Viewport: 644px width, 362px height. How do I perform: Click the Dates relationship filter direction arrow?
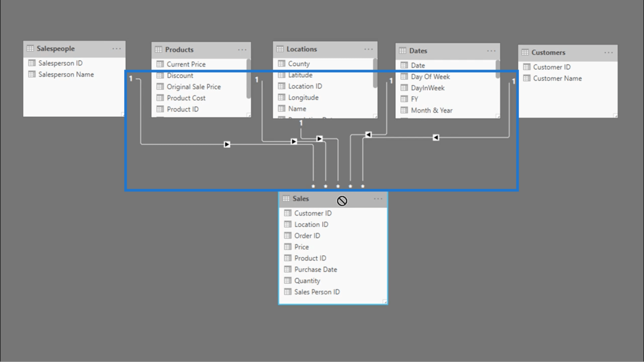[368, 134]
